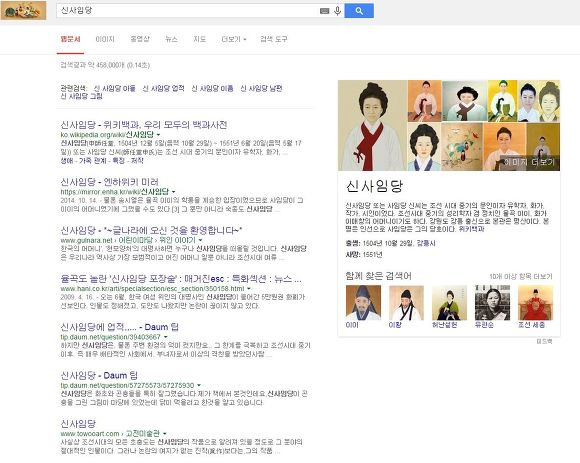Expand arrow next to hani.co.kr URL

pos(249,288)
